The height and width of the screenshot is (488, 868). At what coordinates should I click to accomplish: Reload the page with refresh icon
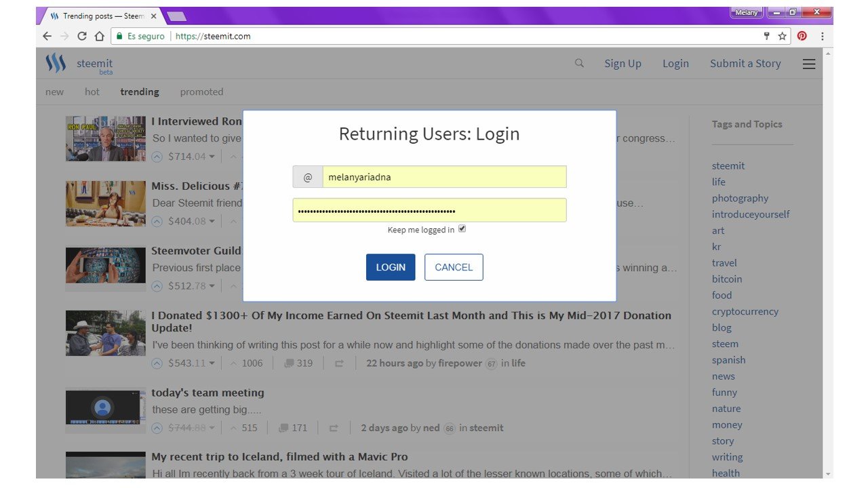82,36
